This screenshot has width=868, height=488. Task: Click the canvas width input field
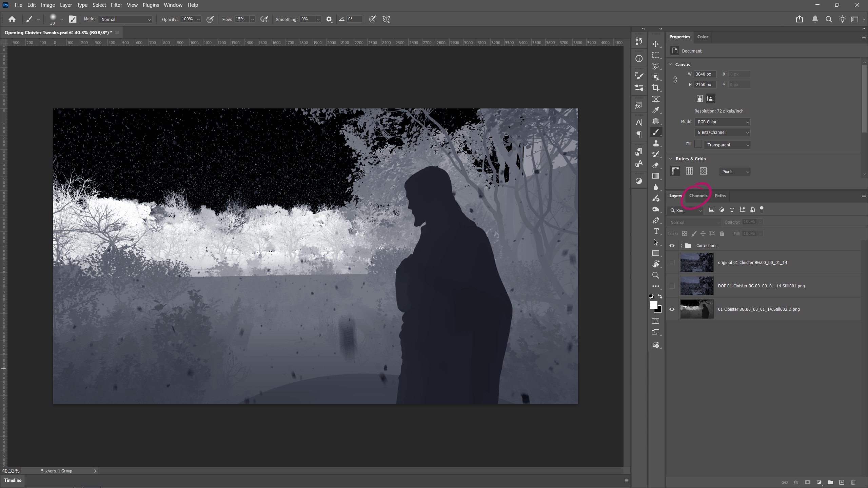(x=705, y=74)
